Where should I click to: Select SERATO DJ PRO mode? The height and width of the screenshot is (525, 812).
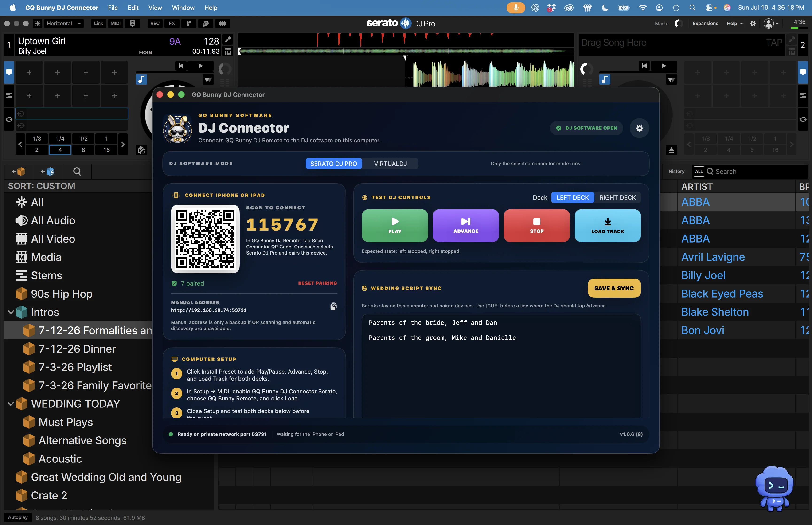(x=333, y=164)
